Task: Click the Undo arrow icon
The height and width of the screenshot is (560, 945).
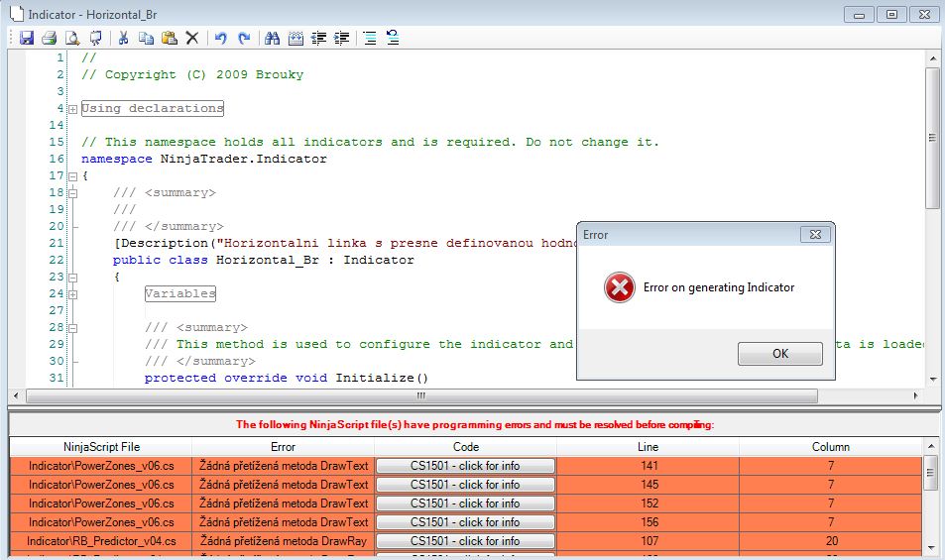Action: [220, 38]
